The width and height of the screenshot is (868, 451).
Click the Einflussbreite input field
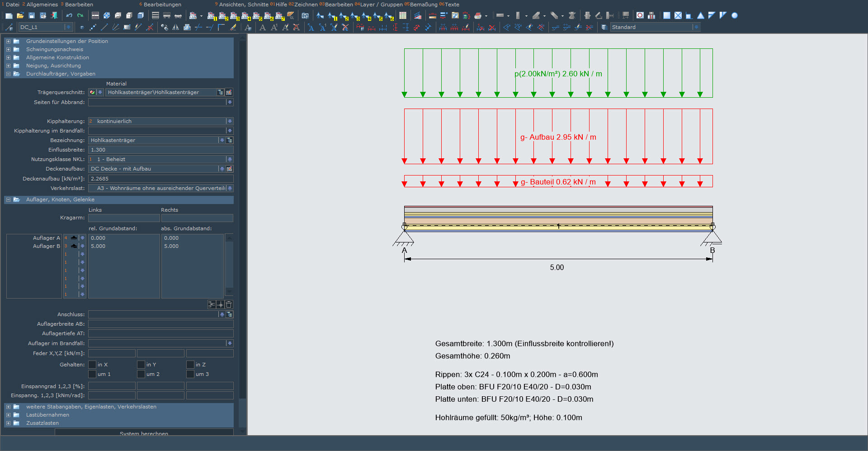tap(160, 150)
